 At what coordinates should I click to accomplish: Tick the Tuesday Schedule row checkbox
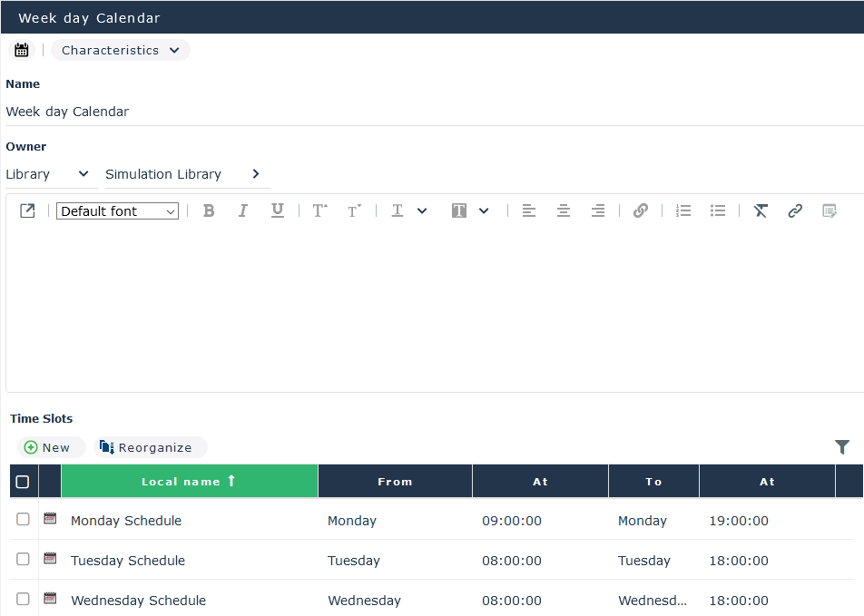tap(23, 559)
